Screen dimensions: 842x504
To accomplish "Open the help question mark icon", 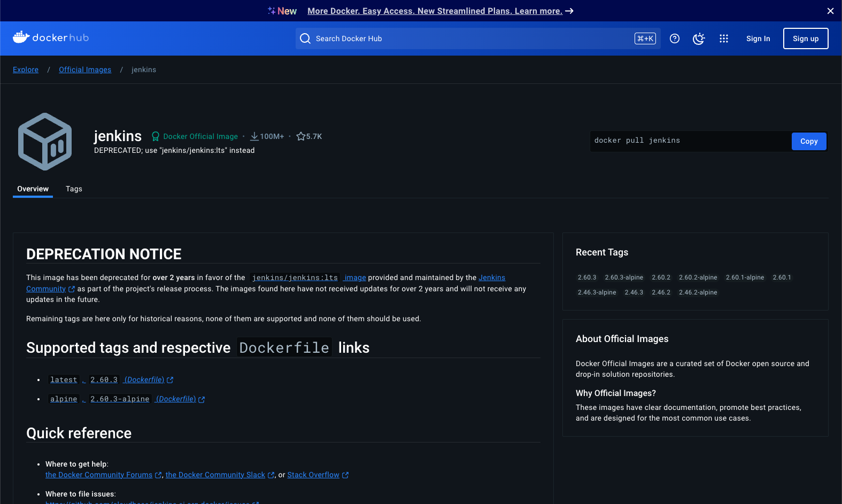I will [675, 38].
